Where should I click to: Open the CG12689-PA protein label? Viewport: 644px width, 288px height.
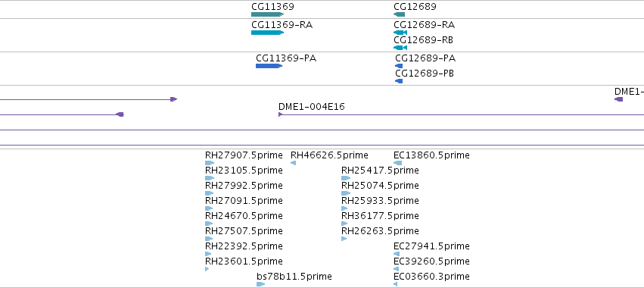(425, 58)
